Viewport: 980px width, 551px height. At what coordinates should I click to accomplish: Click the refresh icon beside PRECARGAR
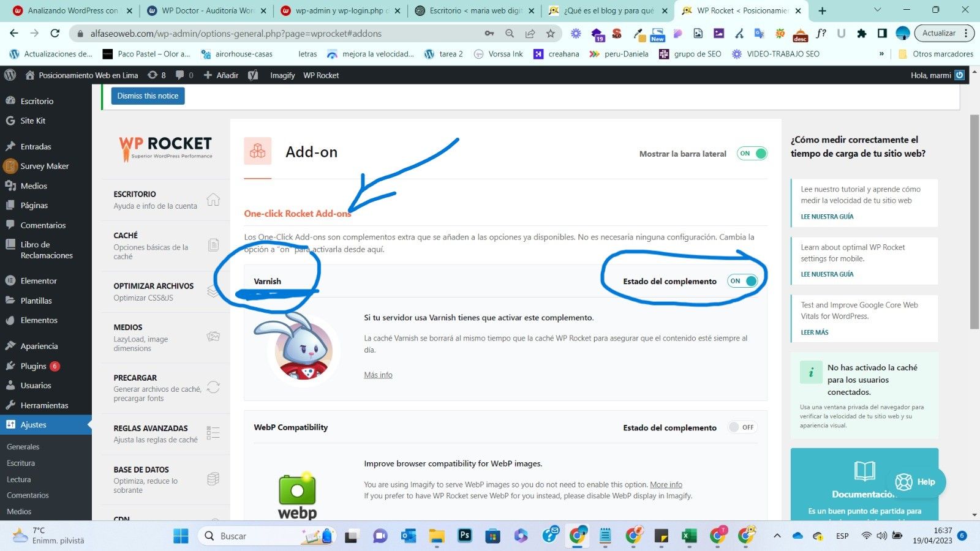tap(213, 387)
